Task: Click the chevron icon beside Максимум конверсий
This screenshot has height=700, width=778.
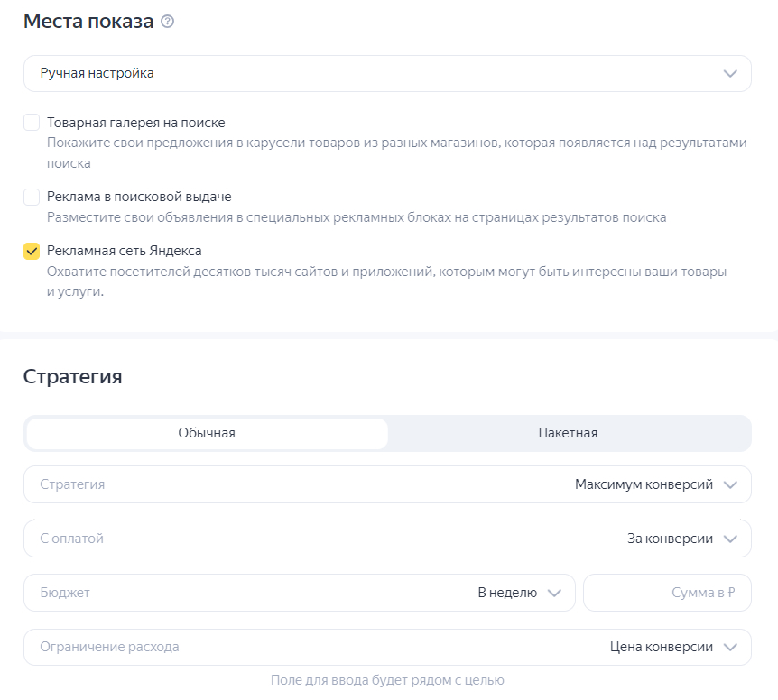Action: coord(731,484)
